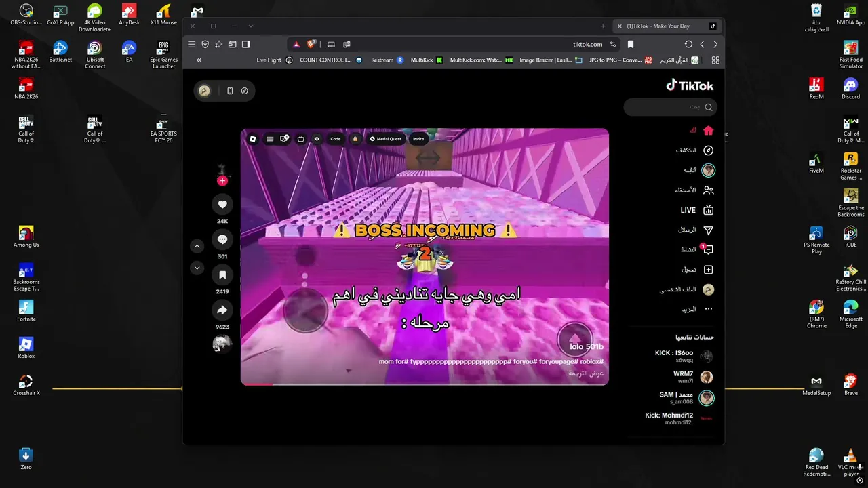Toggle the Brave sidebar panel
This screenshot has height=488, width=868.
(245, 44)
